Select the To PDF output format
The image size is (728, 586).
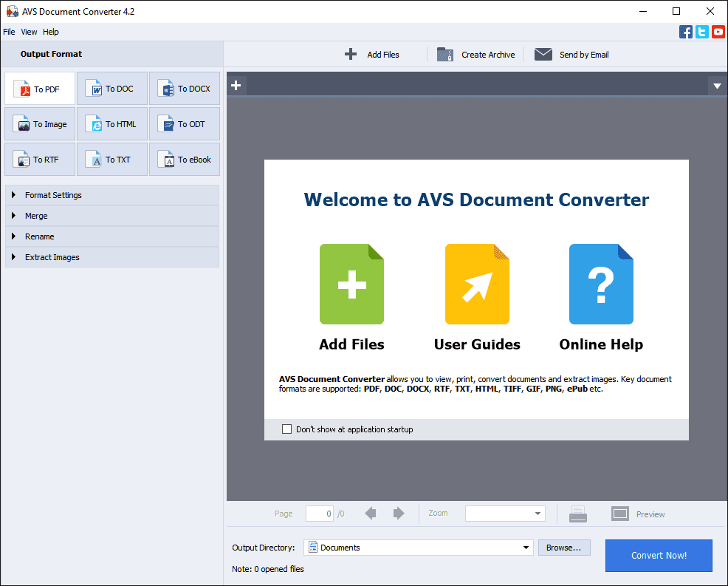(x=40, y=88)
